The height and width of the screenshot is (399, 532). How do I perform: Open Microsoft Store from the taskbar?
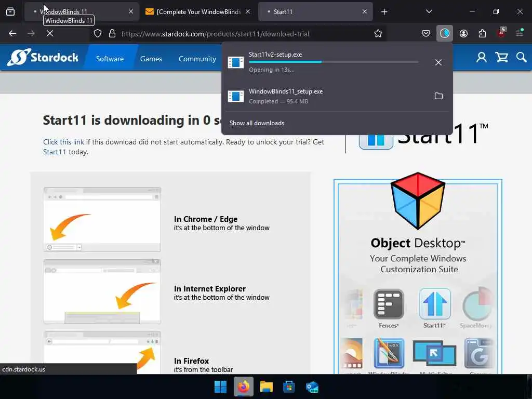point(289,387)
